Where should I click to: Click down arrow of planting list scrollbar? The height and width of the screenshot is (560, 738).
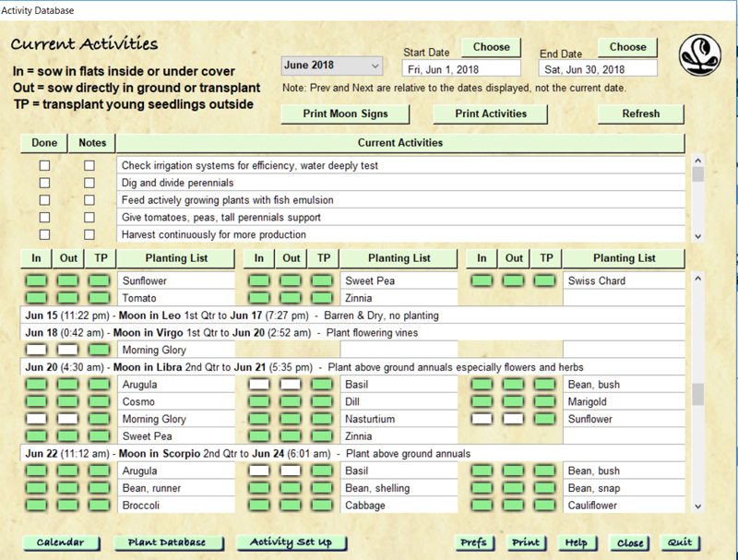pyautogui.click(x=698, y=506)
